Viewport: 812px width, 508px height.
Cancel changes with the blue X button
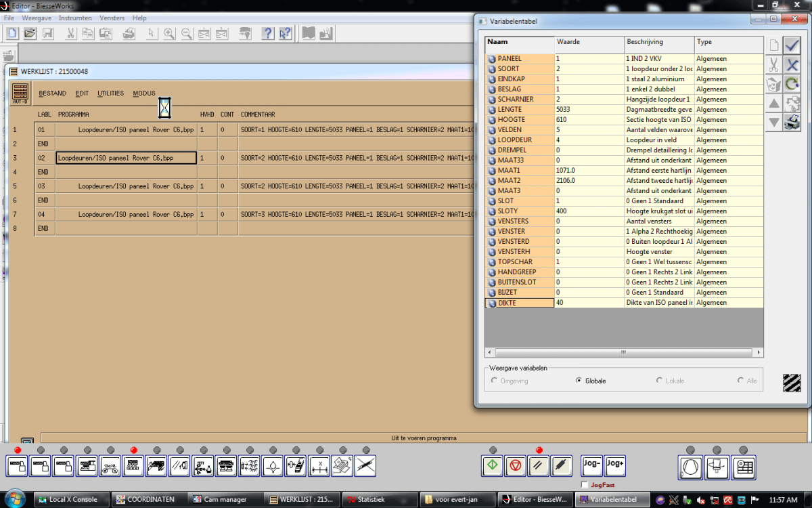pos(792,65)
